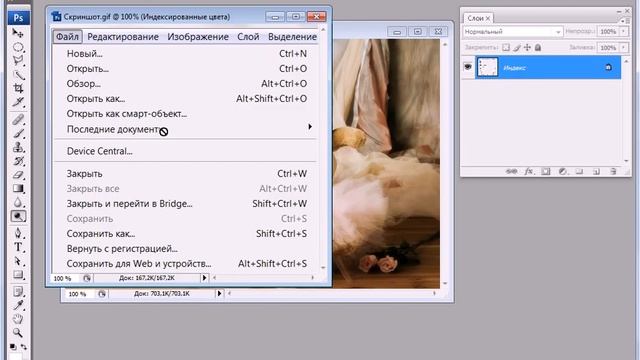Image resolution: width=640 pixels, height=360 pixels.
Task: Choose Сохранить как… menu item
Action: coord(186,234)
